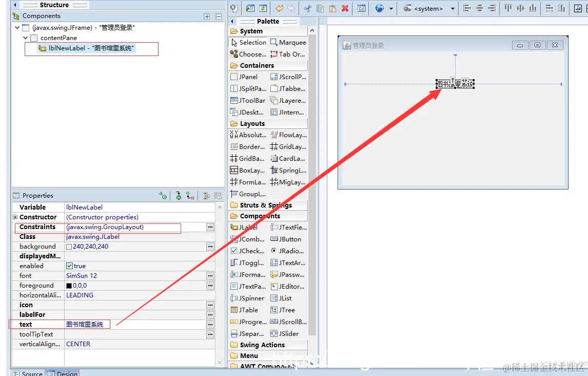Select lblNewLabel in Components tree

86,48
